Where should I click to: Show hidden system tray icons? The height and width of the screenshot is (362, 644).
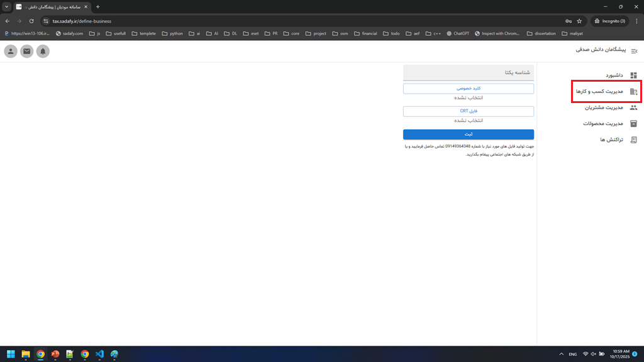(x=560, y=354)
